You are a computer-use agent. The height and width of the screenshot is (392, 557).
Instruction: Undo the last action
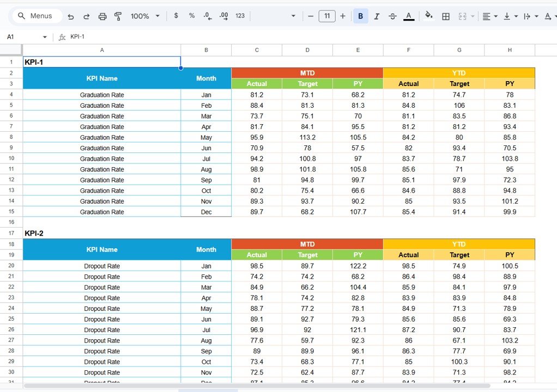(x=71, y=16)
